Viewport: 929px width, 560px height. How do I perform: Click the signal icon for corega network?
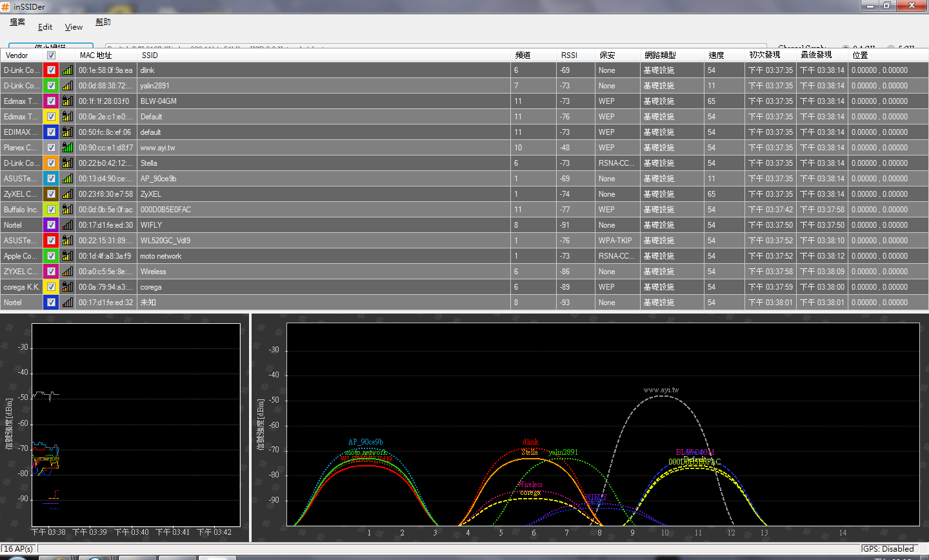click(67, 287)
